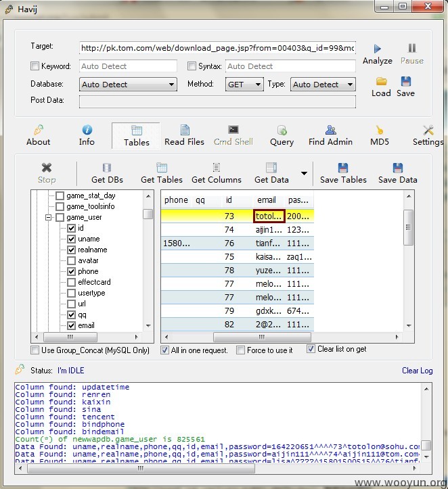Select the email cell 'kaisa...'
The image size is (448, 489).
tap(268, 257)
